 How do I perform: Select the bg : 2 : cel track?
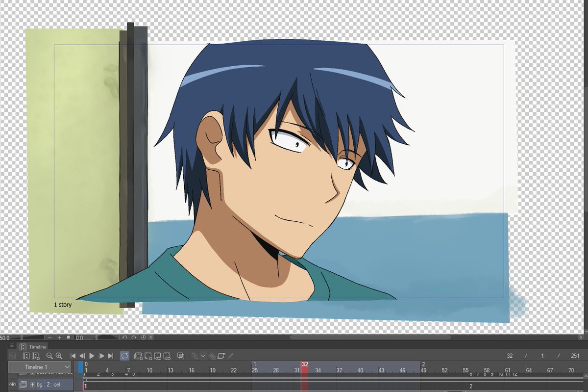(x=45, y=385)
